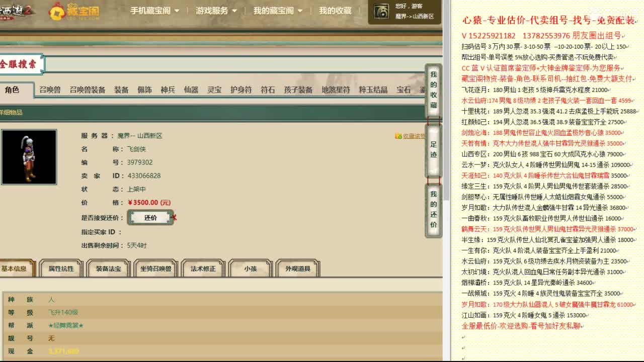The image size is (644, 362).
Task: Switch to the 召唤兽 category tab
Action: point(49,90)
